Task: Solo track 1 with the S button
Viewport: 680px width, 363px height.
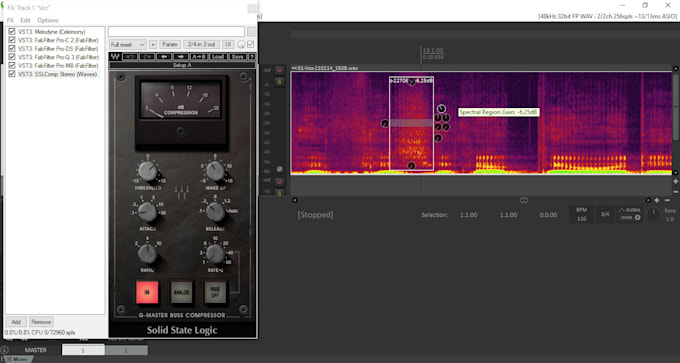Action: [280, 81]
